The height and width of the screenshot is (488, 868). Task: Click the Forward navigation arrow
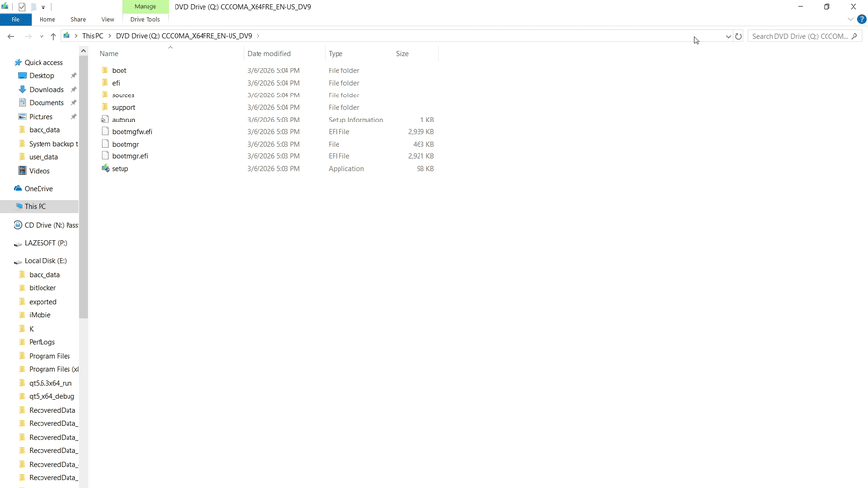pyautogui.click(x=28, y=36)
